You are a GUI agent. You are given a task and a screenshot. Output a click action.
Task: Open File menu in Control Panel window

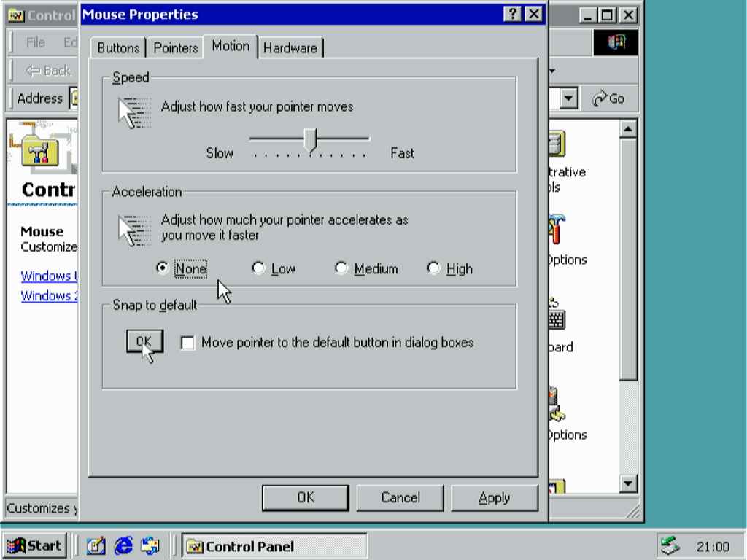click(x=35, y=42)
